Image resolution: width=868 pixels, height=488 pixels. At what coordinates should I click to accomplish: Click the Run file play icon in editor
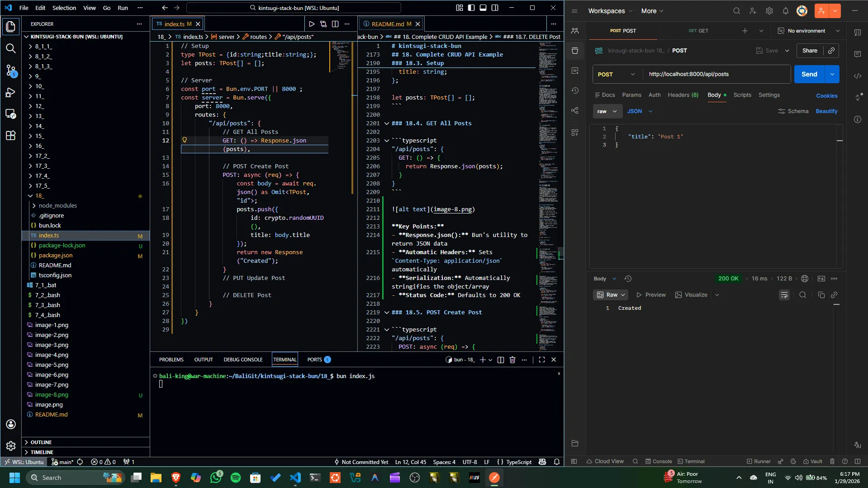pos(312,24)
